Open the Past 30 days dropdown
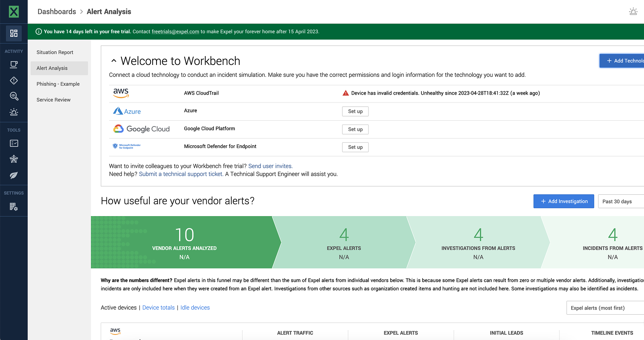Viewport: 644px width, 340px height. click(x=621, y=201)
